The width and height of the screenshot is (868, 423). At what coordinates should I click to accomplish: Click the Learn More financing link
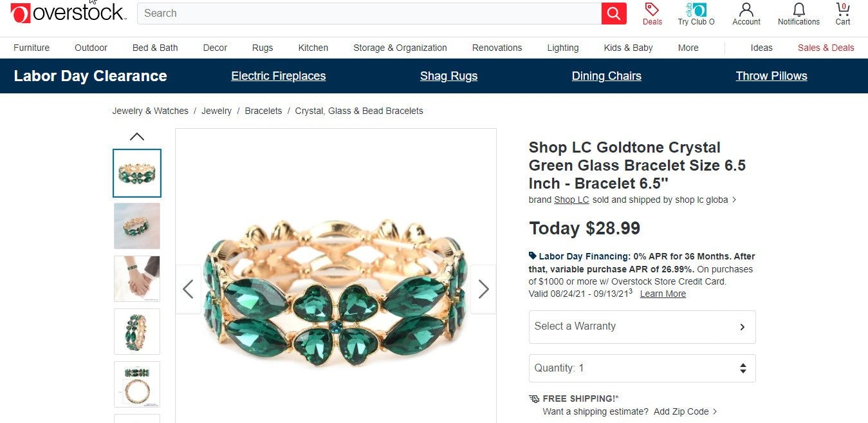click(663, 294)
